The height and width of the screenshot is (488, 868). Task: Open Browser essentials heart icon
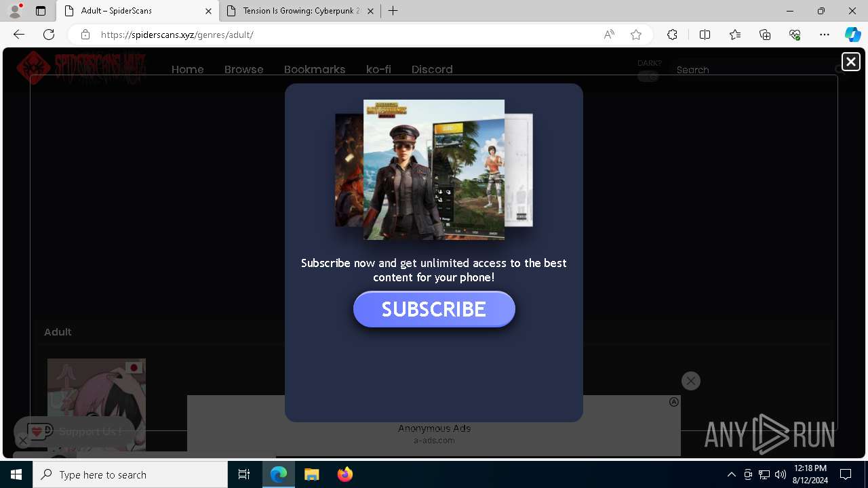(x=795, y=35)
